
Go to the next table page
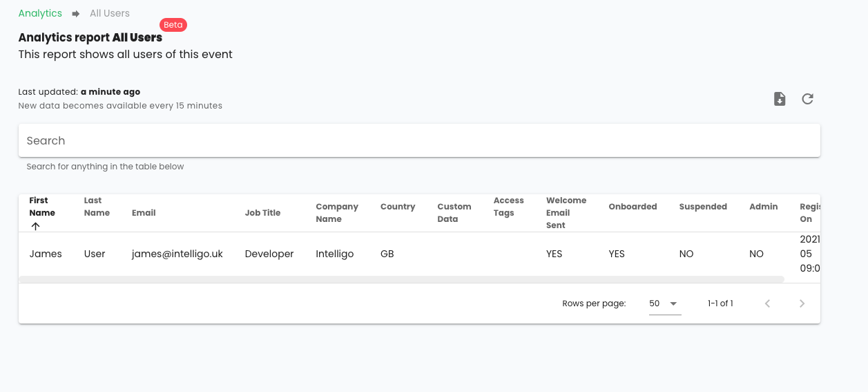point(802,304)
